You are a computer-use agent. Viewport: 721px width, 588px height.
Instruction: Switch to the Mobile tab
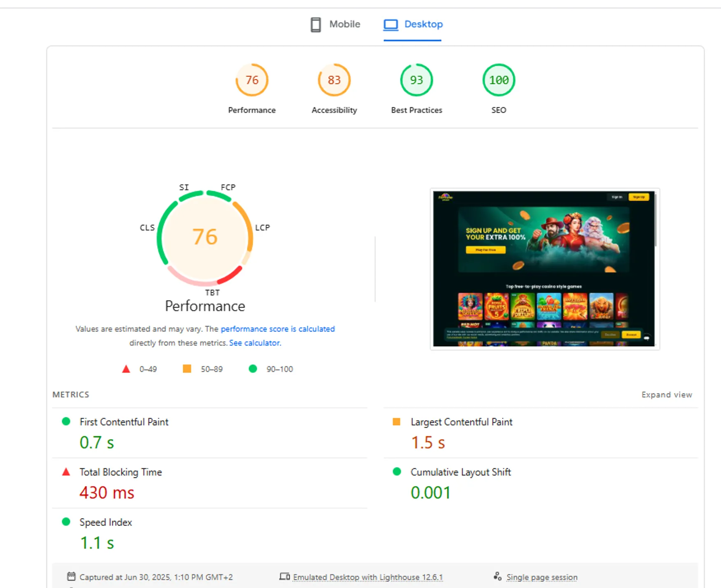coord(335,24)
